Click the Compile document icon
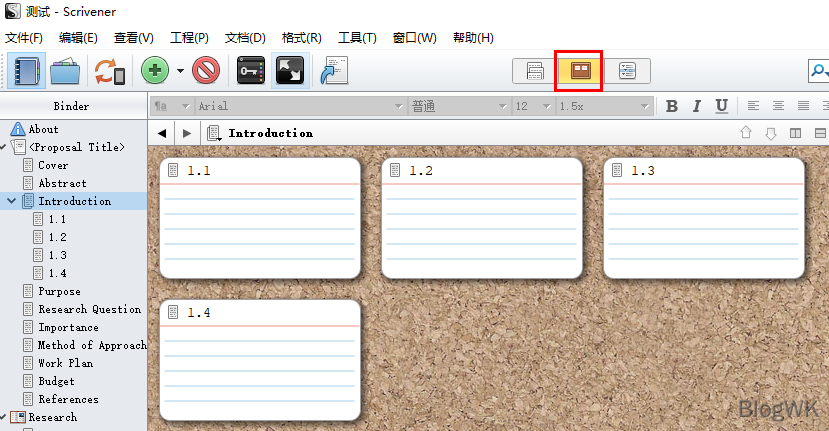The height and width of the screenshot is (431, 829). click(333, 71)
